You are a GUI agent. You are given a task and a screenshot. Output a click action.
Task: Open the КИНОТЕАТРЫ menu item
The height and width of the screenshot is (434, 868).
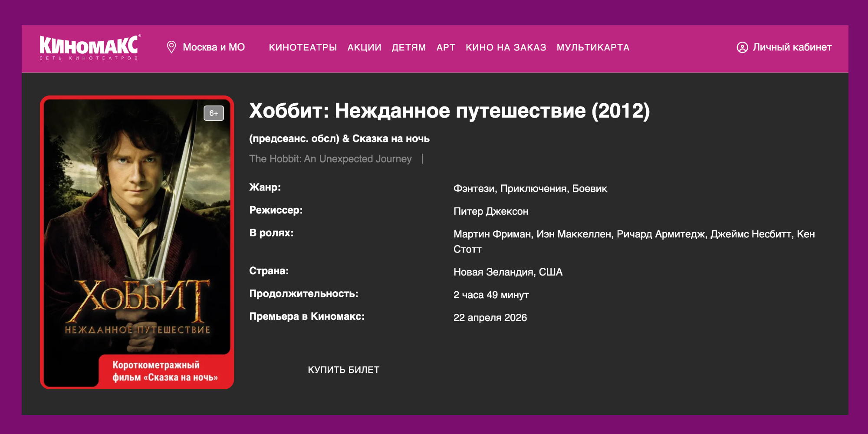tap(302, 47)
